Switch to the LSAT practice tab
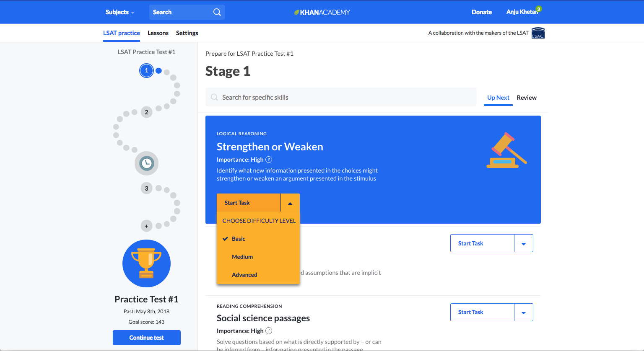Image resolution: width=644 pixels, height=351 pixels. click(x=122, y=33)
